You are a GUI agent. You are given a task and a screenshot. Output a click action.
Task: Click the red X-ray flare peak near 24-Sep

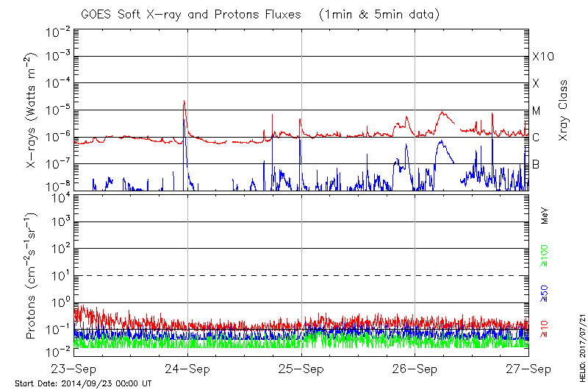(184, 102)
